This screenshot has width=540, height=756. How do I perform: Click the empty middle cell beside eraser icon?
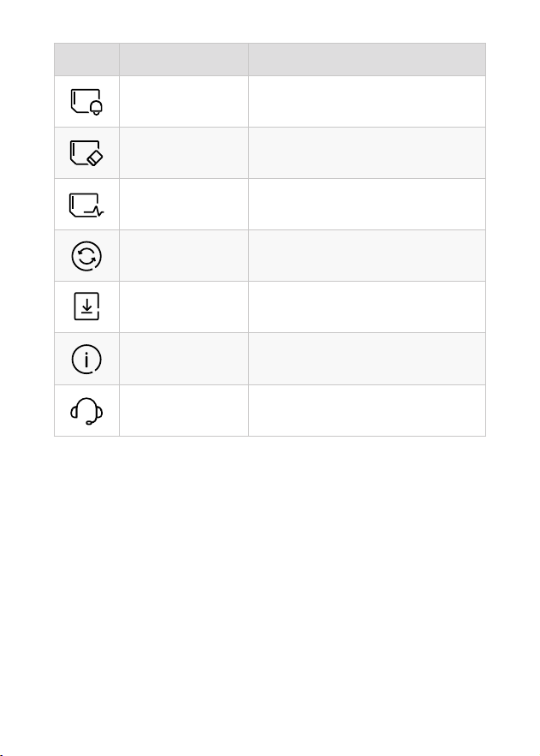pyautogui.click(x=184, y=153)
